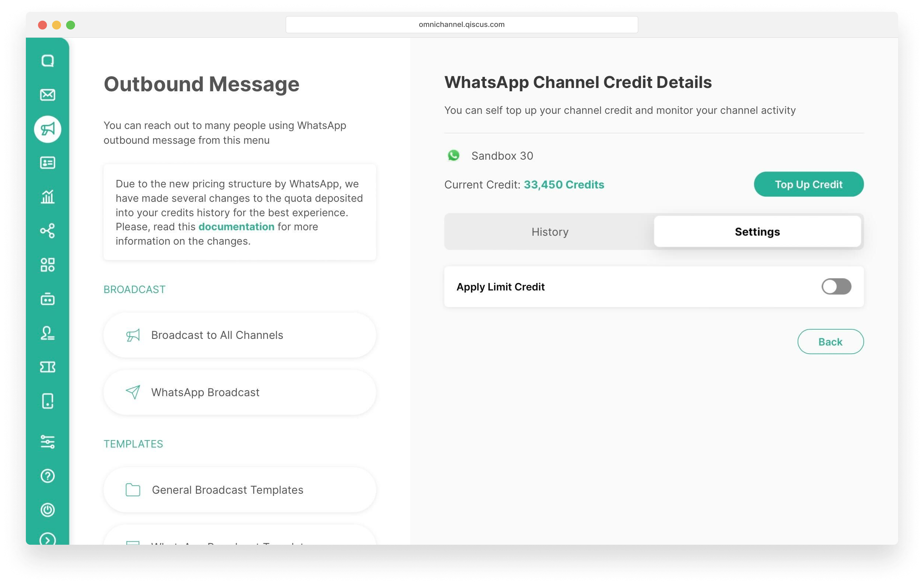
Task: Open Broadcast to All Channels
Action: coord(240,335)
